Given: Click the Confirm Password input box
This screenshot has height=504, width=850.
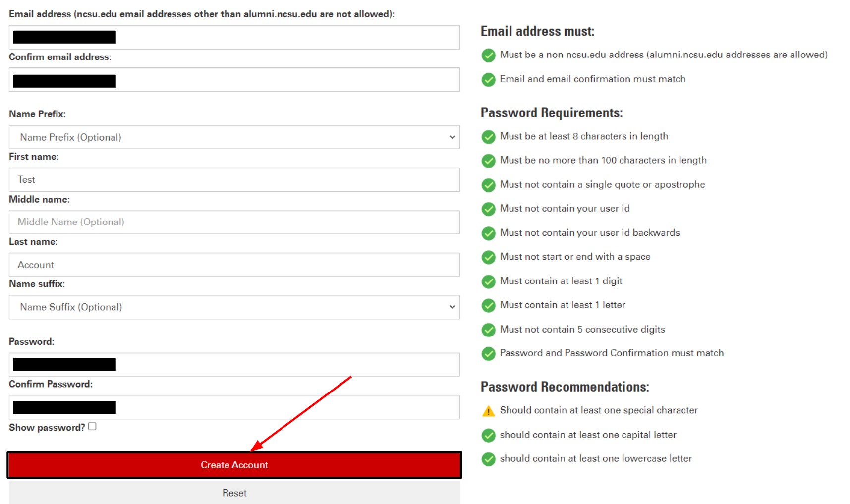Looking at the screenshot, I should tap(287, 407).
